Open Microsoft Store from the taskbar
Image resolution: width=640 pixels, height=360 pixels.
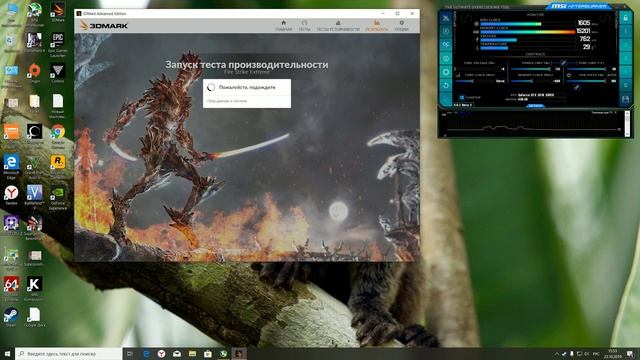[208, 353]
